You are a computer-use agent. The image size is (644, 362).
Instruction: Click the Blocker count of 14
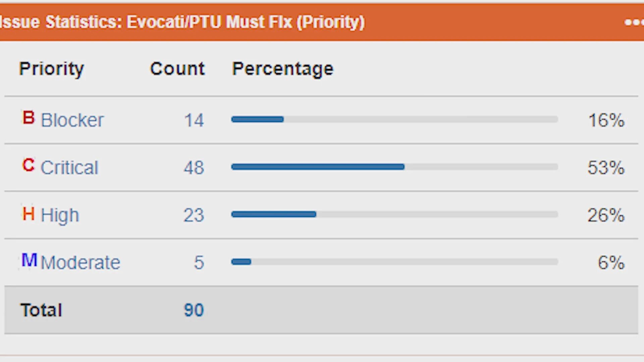tap(194, 120)
